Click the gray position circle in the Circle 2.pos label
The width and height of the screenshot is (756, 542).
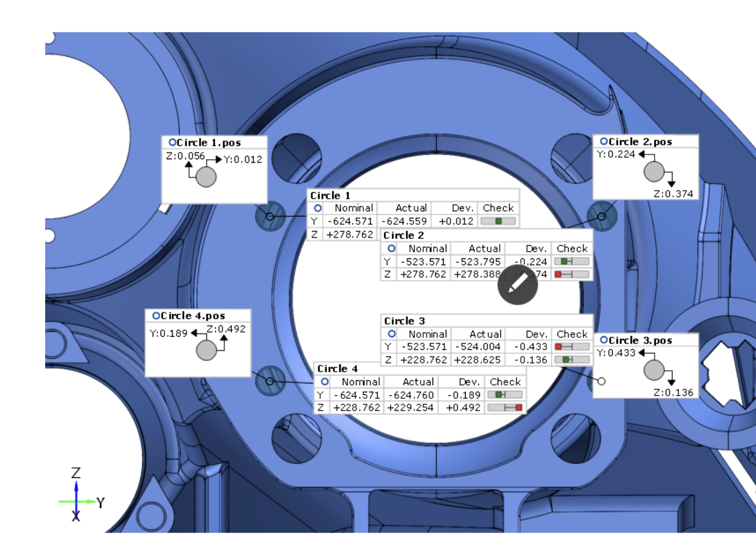pos(654,172)
